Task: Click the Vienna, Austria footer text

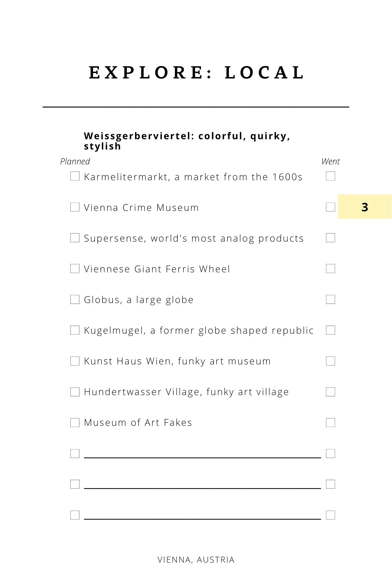Action: (196, 560)
